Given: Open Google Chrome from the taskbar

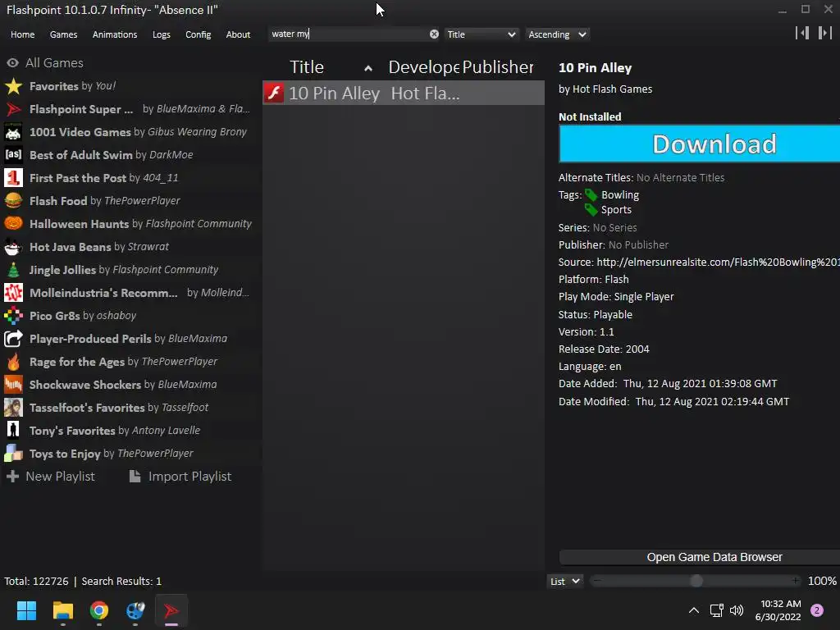Looking at the screenshot, I should 99,610.
